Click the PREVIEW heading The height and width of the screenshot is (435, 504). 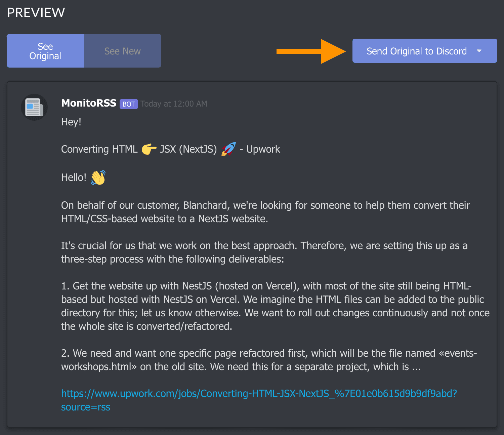click(36, 13)
